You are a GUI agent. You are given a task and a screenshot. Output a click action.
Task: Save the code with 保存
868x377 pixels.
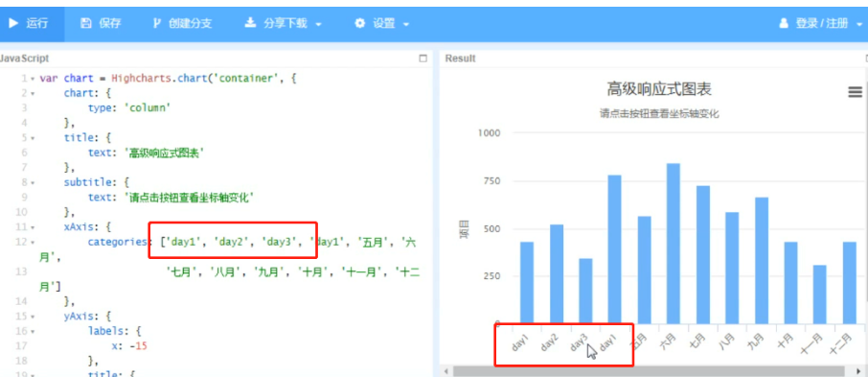(101, 23)
